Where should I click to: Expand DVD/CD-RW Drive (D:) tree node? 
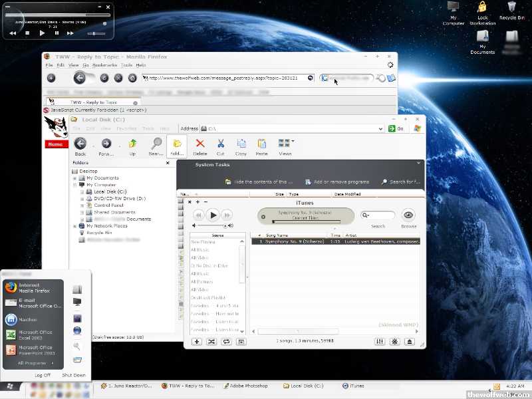82,198
